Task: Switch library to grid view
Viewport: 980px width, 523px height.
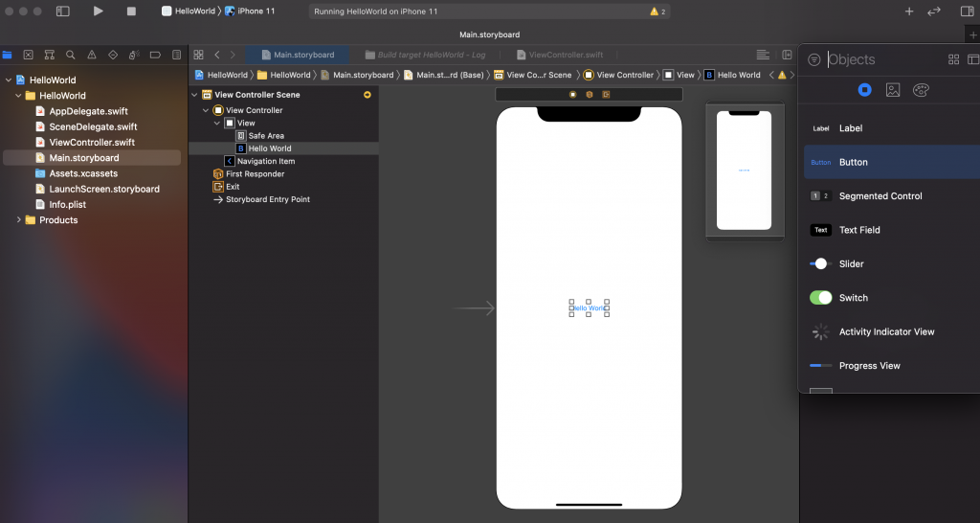Action: 954,59
